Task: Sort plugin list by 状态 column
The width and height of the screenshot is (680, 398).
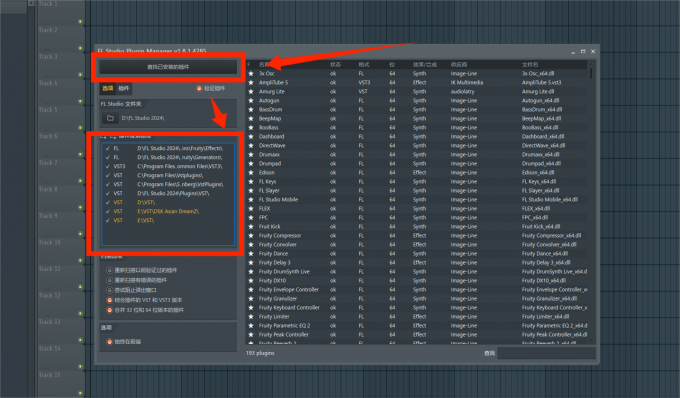Action: coord(335,65)
